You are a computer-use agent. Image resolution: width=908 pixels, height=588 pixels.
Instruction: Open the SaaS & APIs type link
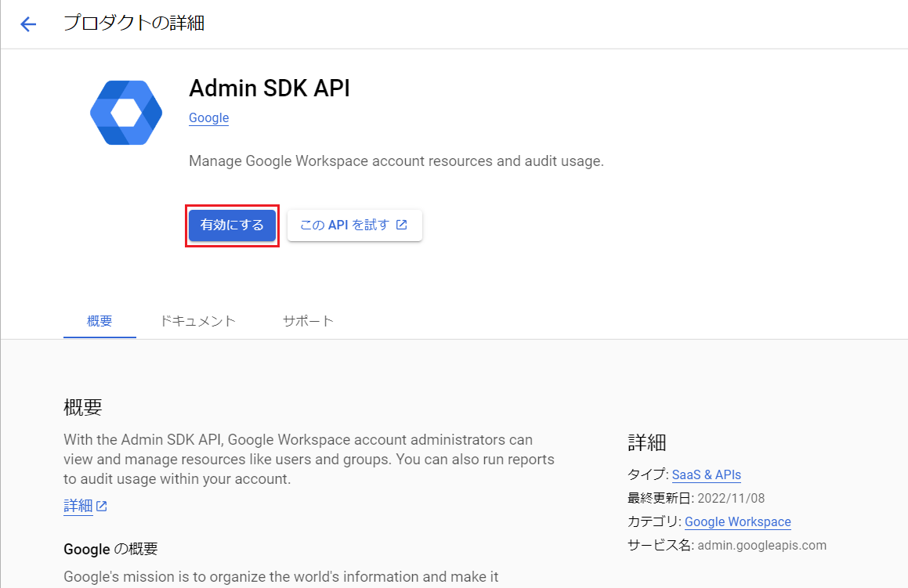pos(707,474)
